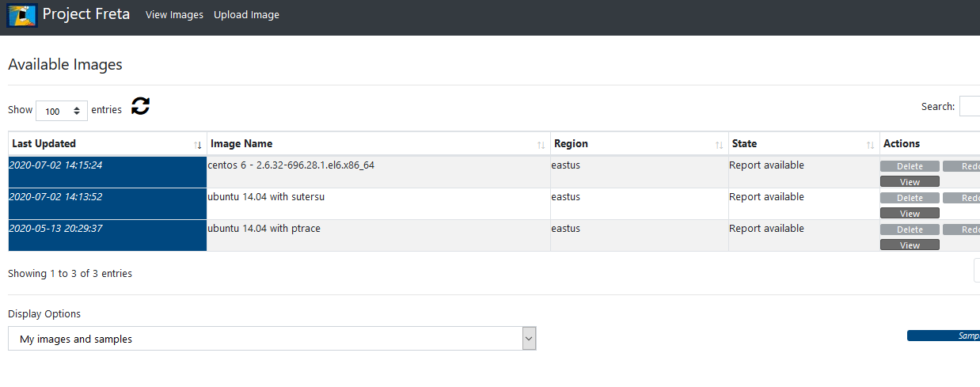Screen dimensions: 980x387
Task: Sort by Last Updated column arrows
Action: [197, 145]
